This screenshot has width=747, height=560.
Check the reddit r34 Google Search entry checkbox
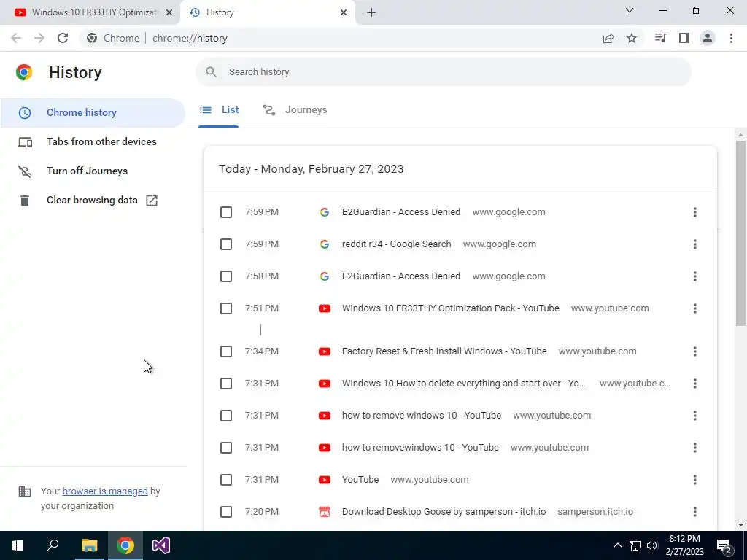[226, 244]
